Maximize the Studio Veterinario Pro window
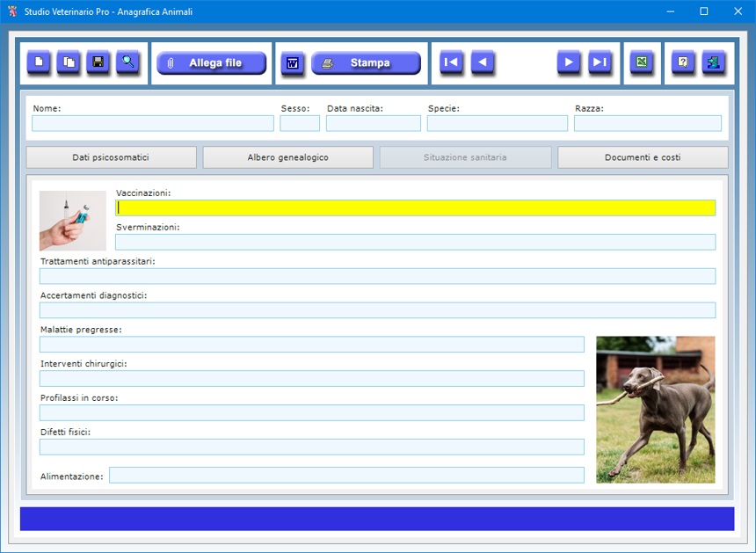Image resolution: width=756 pixels, height=553 pixels. click(x=704, y=11)
